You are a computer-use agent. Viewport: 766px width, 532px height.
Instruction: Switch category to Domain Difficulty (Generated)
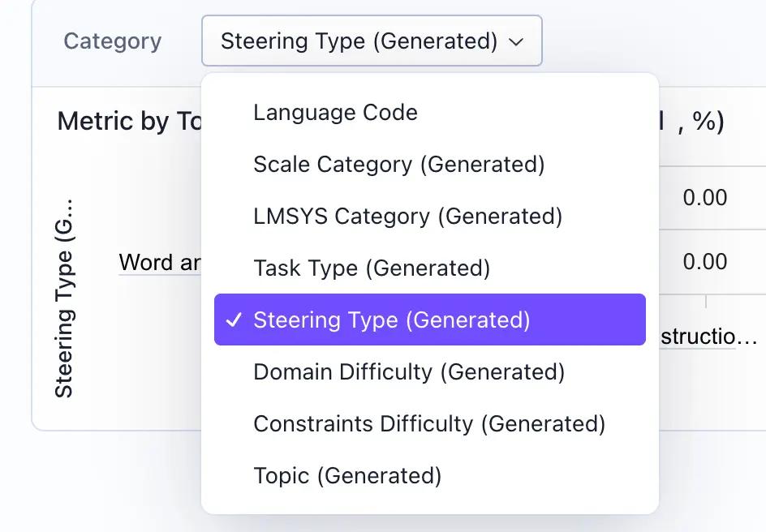(x=409, y=372)
